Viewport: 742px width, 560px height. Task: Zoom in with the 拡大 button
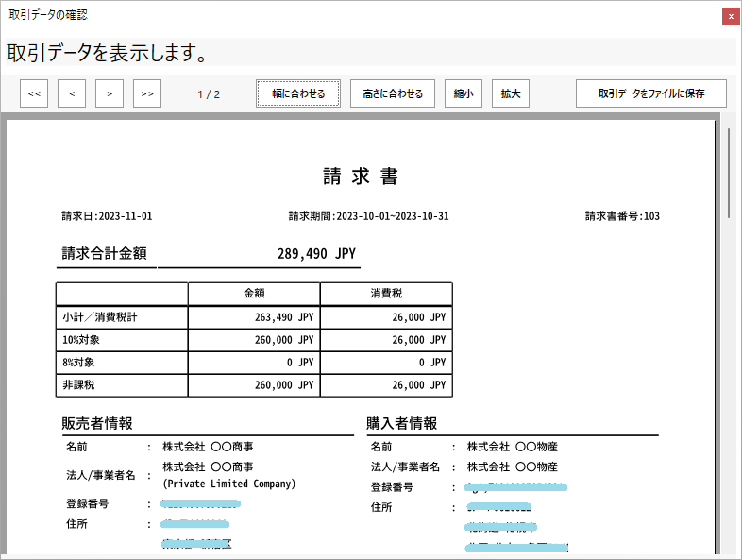point(511,93)
